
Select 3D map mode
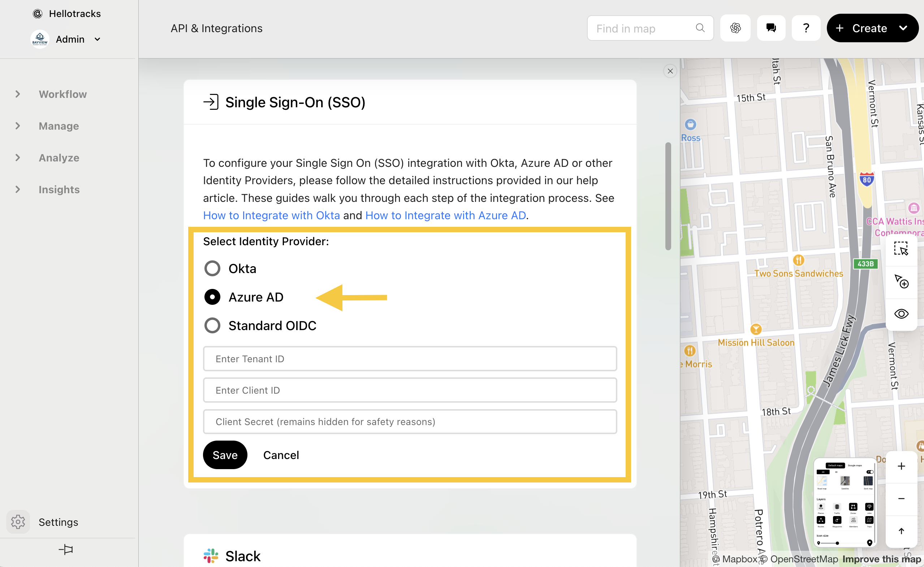click(837, 472)
